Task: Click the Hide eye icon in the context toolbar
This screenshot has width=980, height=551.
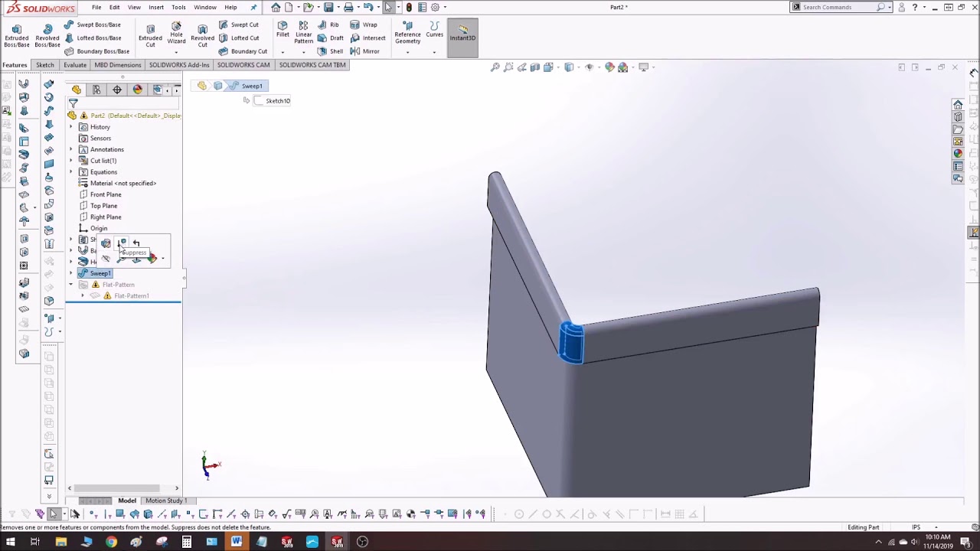Action: pos(106,259)
